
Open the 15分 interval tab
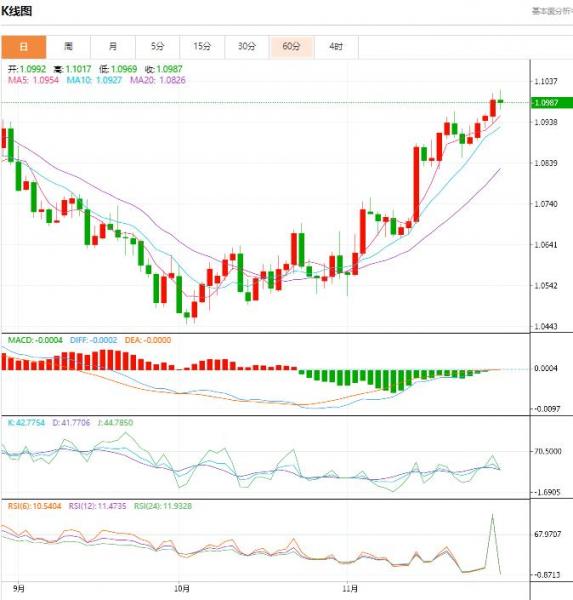coord(202,47)
